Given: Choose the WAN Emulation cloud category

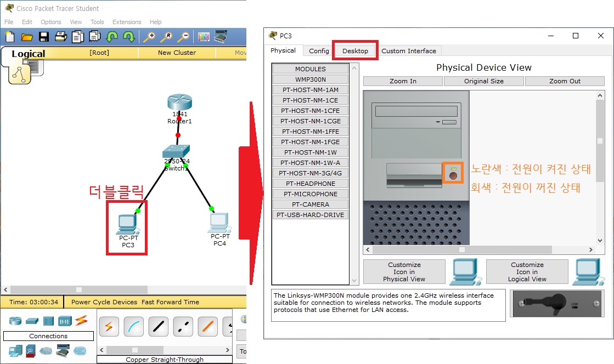Looking at the screenshot, I should pos(46,351).
